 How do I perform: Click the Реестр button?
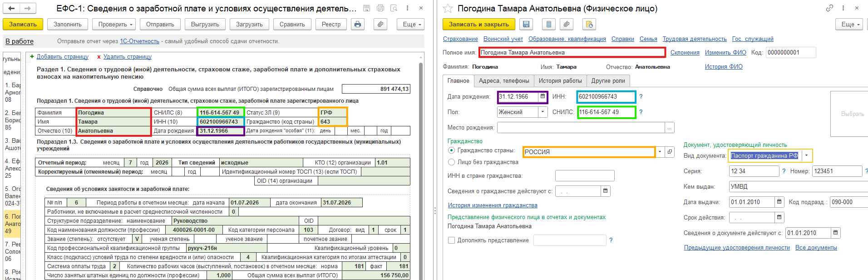point(331,25)
